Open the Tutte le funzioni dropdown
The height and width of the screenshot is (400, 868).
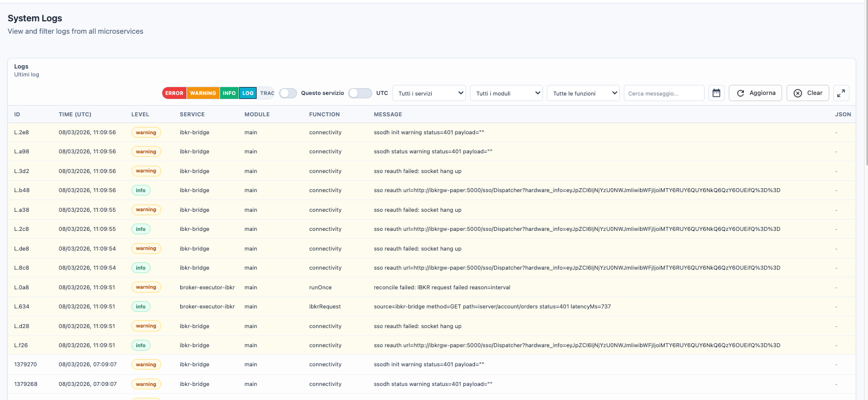pyautogui.click(x=583, y=93)
